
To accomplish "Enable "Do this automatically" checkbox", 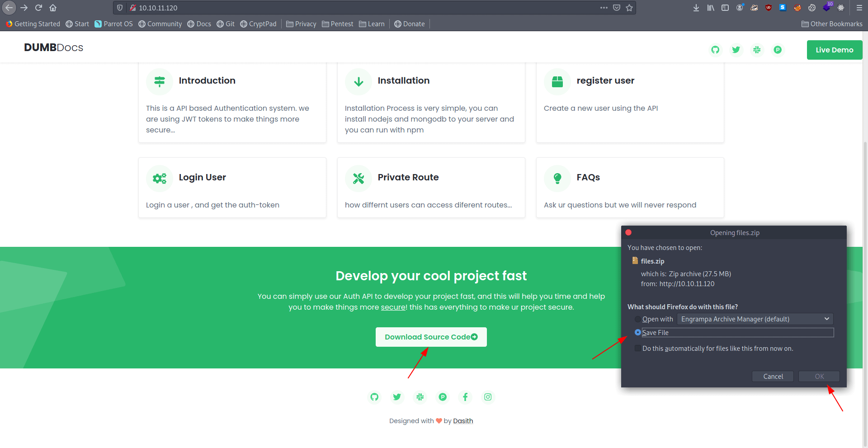I will click(637, 348).
